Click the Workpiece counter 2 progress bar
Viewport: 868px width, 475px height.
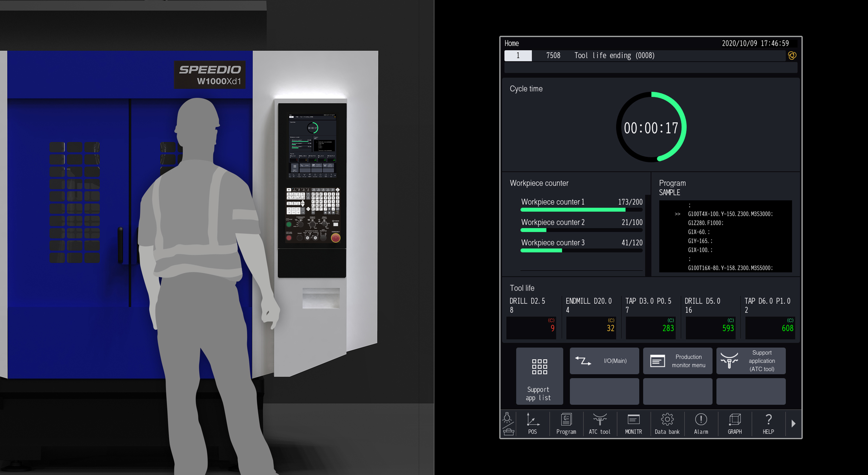click(581, 230)
